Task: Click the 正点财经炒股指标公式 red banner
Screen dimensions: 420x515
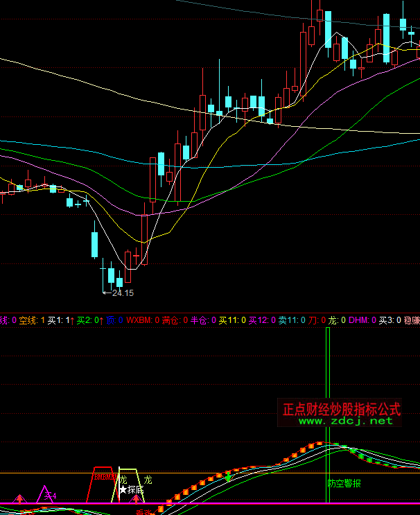Action: 342,408
